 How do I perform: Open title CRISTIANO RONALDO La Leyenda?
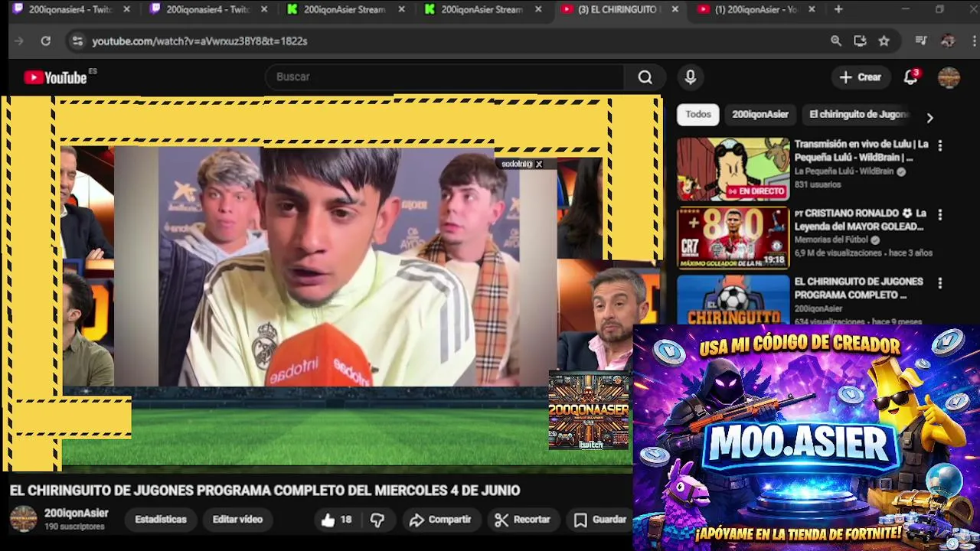[861, 220]
